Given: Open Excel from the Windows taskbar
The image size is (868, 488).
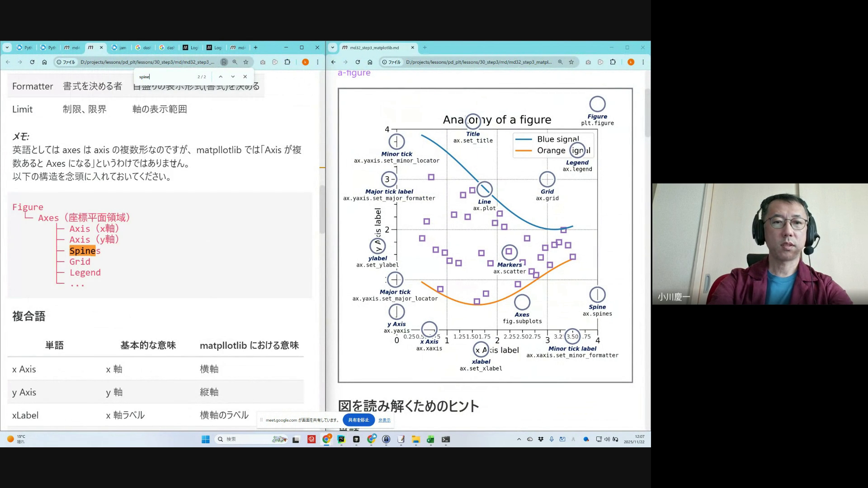Looking at the screenshot, I should 430,439.
